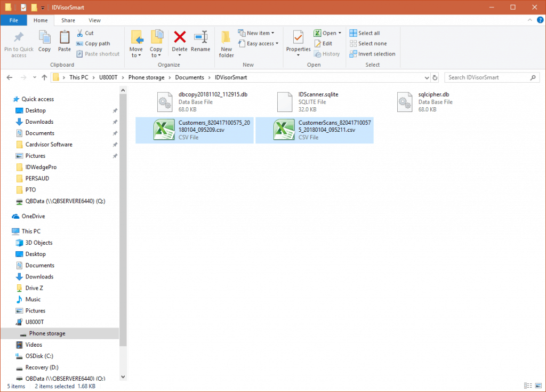Select the Delete icon in the ribbon

click(180, 43)
